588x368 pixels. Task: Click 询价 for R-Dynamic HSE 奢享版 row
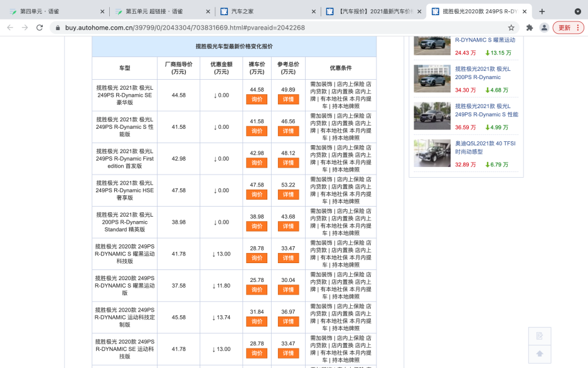click(x=257, y=195)
